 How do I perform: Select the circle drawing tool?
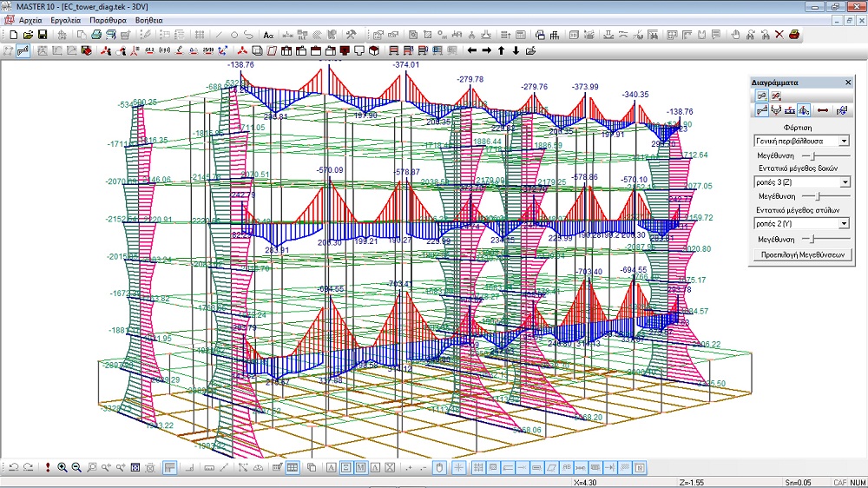(234, 35)
